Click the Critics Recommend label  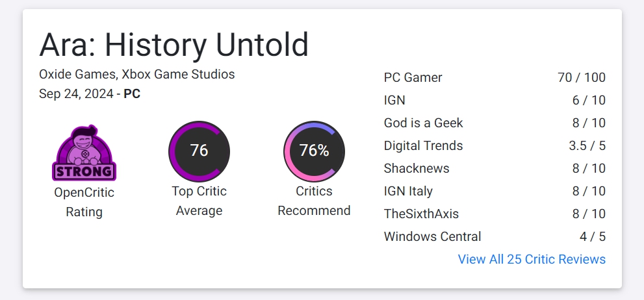pos(314,201)
